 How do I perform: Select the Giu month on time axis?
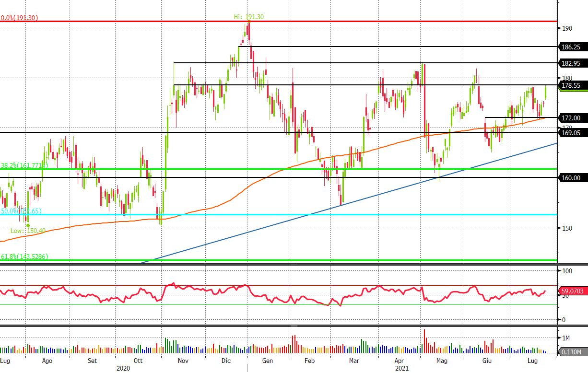[x=487, y=361]
